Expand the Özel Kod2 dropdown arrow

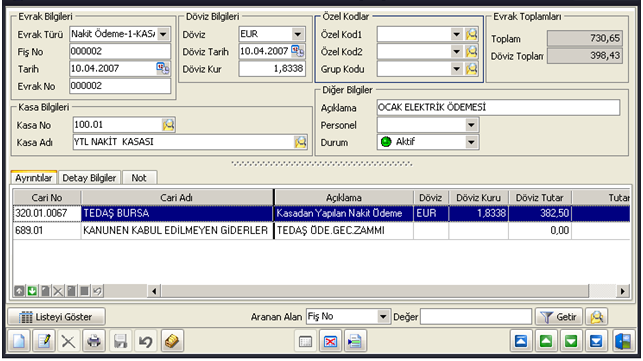[x=456, y=51]
